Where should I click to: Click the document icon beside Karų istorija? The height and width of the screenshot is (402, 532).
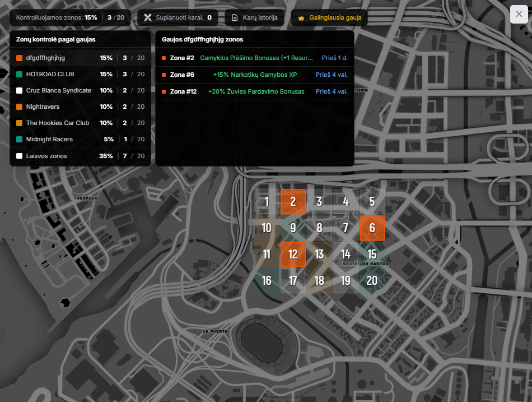(235, 18)
